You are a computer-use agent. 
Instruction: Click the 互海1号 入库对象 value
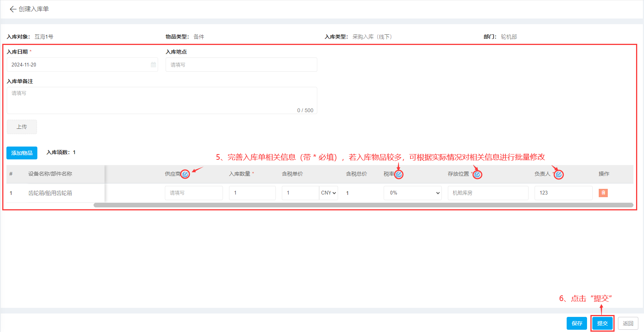coord(44,37)
